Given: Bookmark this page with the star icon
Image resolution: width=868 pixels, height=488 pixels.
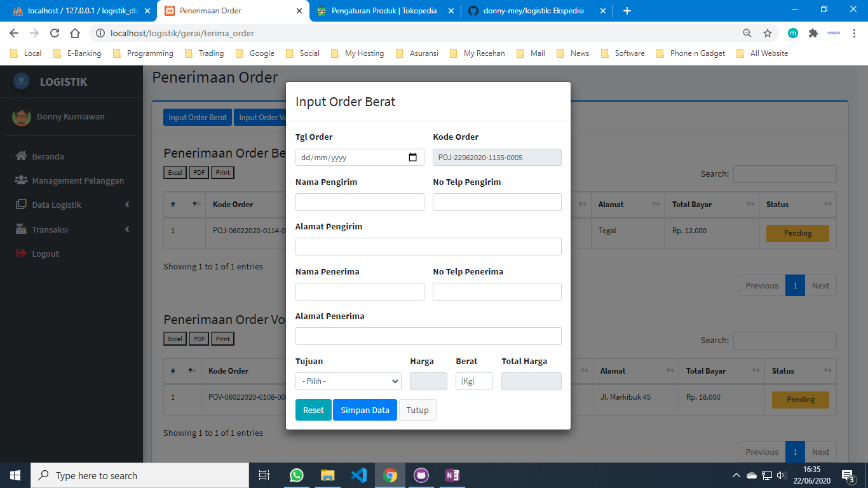Looking at the screenshot, I should (768, 33).
